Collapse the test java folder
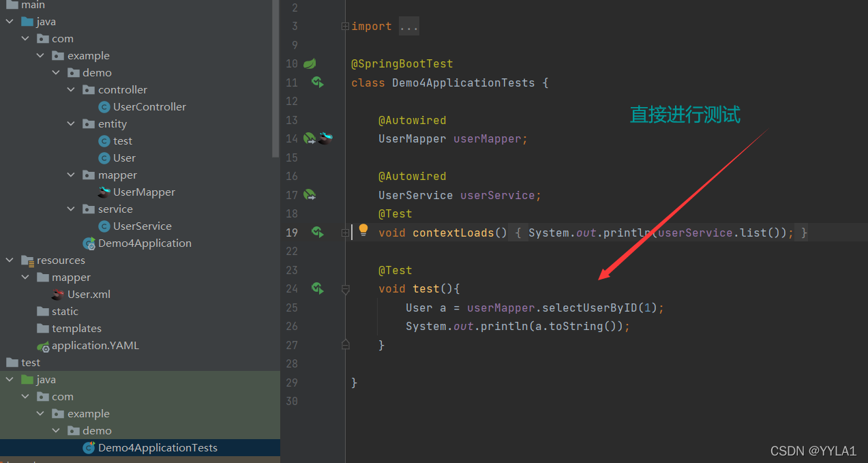Viewport: 868px width, 463px height. pyautogui.click(x=10, y=380)
